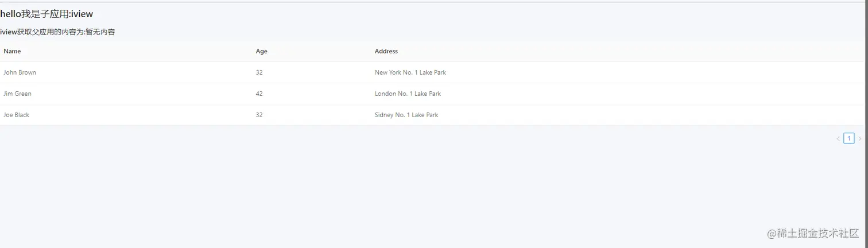Click the hello我是子应用:iview heading

coord(46,14)
